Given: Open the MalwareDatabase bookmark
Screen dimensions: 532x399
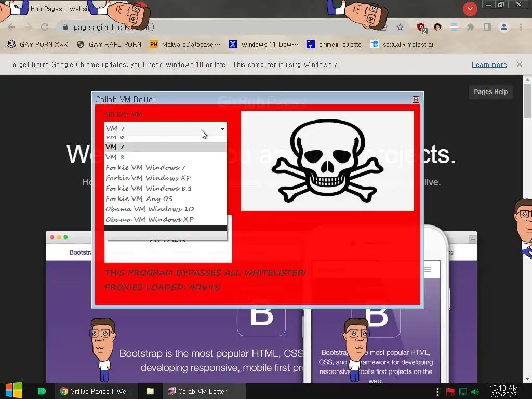Looking at the screenshot, I should coord(185,45).
